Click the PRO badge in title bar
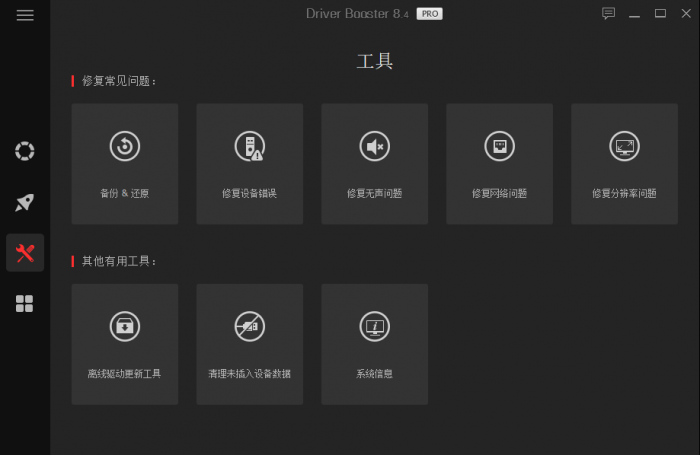This screenshot has height=455, width=700. coord(430,14)
